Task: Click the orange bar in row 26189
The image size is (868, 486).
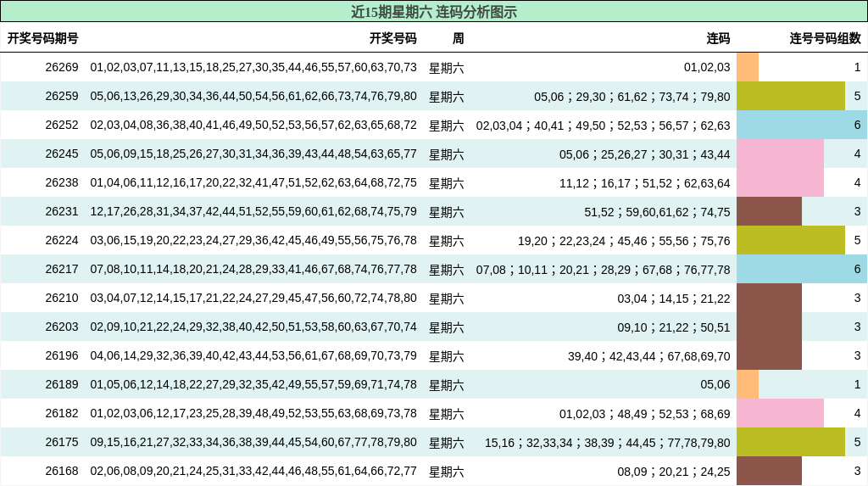Action: pos(748,384)
